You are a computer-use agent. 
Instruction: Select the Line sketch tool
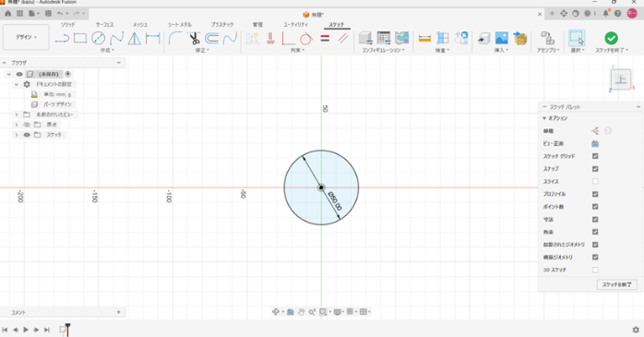pyautogui.click(x=62, y=39)
